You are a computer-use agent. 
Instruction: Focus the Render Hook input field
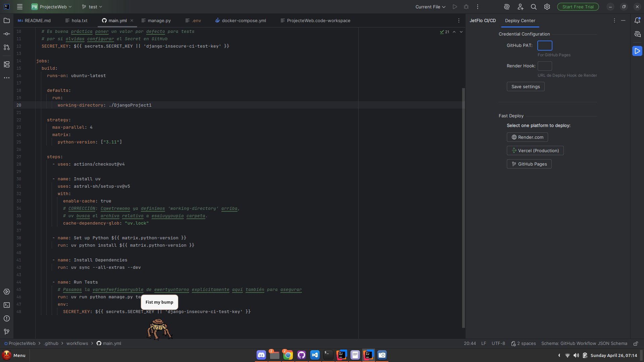[x=544, y=66]
